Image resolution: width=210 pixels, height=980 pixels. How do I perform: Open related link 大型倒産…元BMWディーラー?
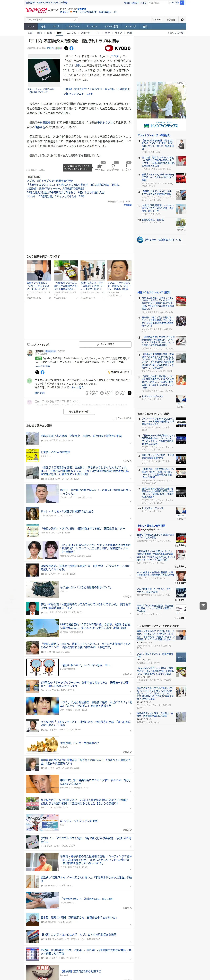point(56,189)
